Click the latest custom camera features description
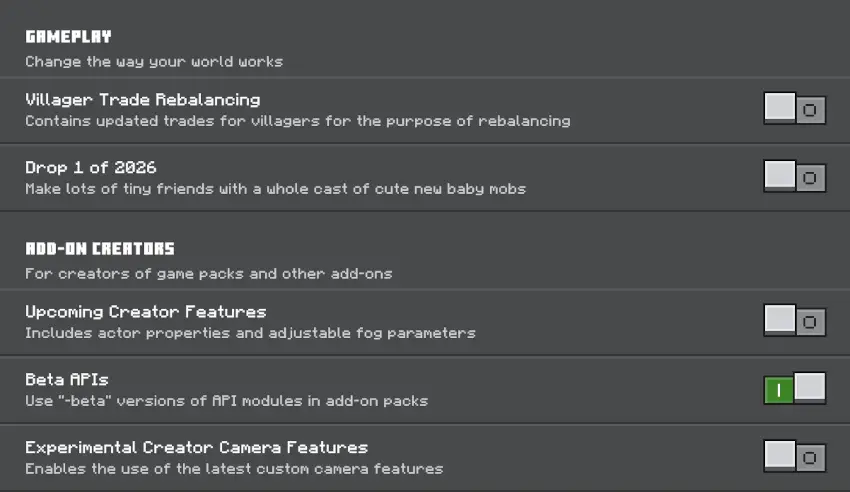Image resolution: width=850 pixels, height=492 pixels. [233, 468]
